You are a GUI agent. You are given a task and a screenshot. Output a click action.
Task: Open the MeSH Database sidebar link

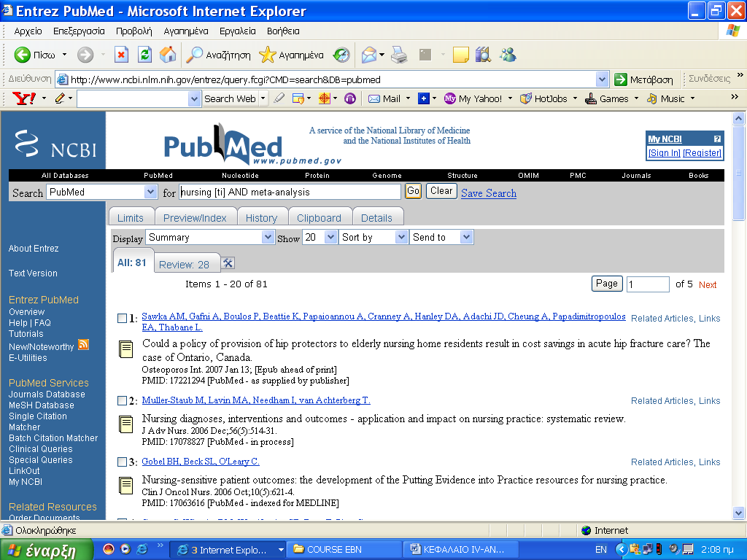point(42,405)
